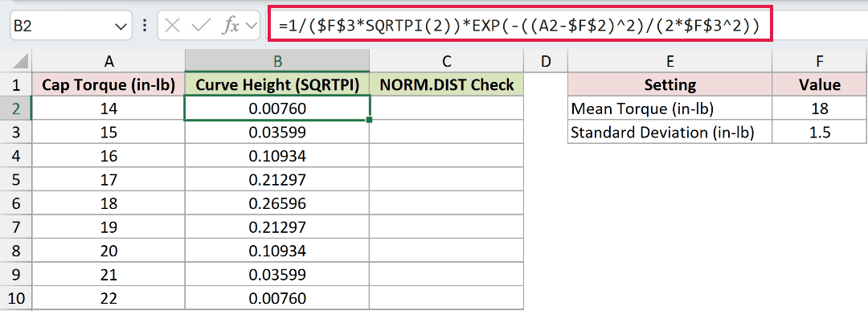Click curve height 0.03599 in row 3
868x311 pixels.
pos(277,132)
